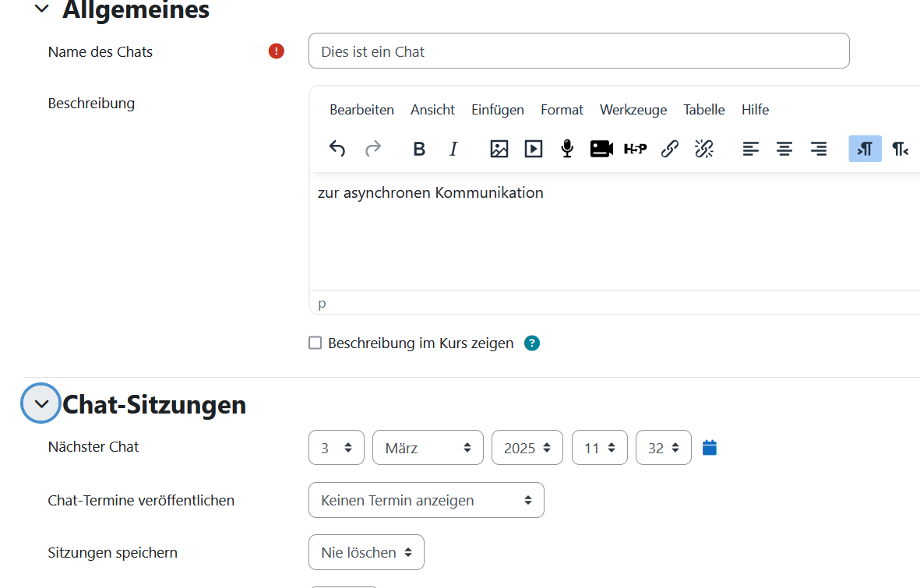This screenshot has height=588, width=920.
Task: Open the month dropdown showing März
Action: click(x=428, y=448)
